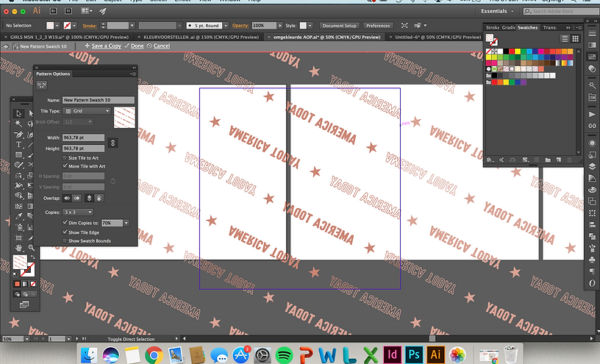
Task: Click back arrow to exit pattern mode
Action: coord(5,46)
